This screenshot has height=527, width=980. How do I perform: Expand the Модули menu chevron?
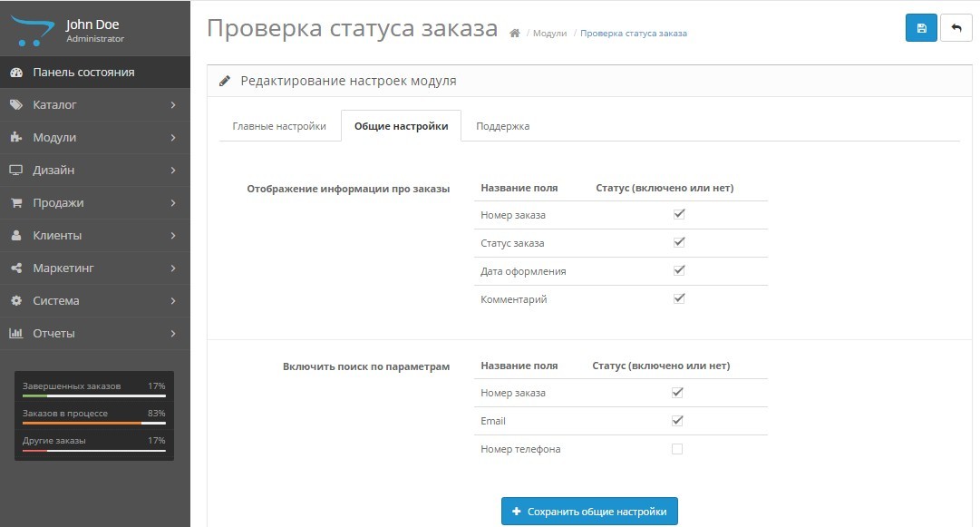point(173,138)
